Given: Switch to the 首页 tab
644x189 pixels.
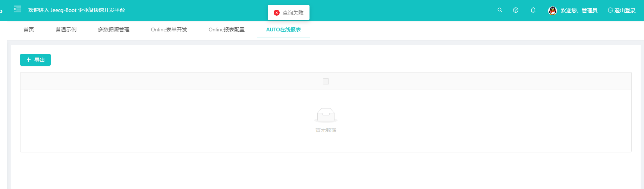Looking at the screenshot, I should pyautogui.click(x=29, y=30).
